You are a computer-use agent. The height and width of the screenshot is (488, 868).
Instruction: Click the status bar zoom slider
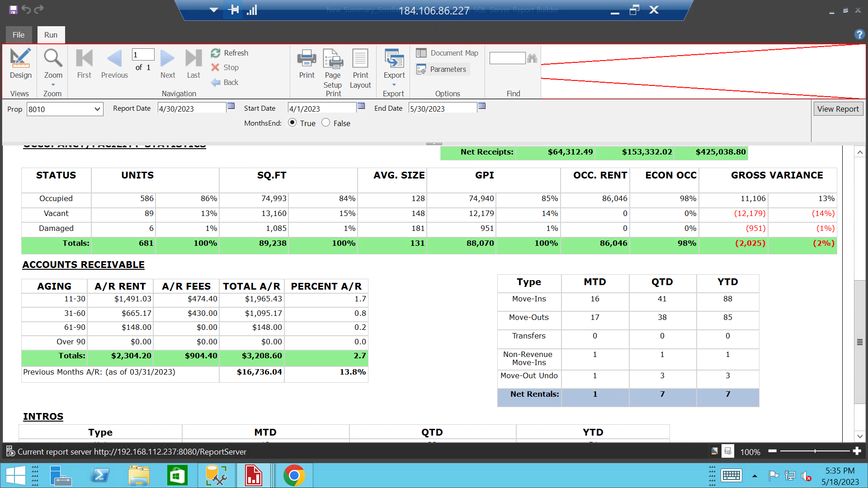pos(815,451)
